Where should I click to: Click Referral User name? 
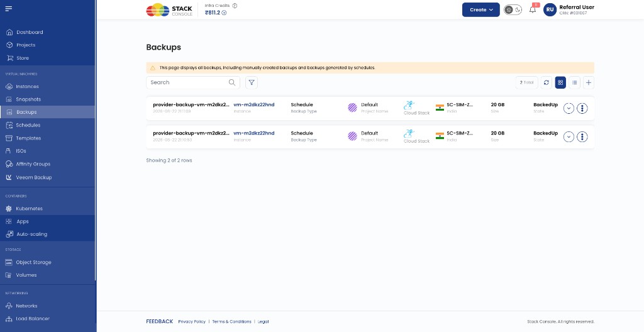(x=577, y=7)
